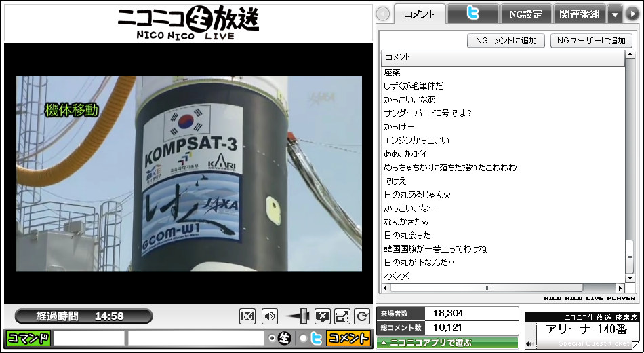Focus the comment text input field
Image resolution: width=644 pixels, height=353 pixels.
[x=195, y=338]
